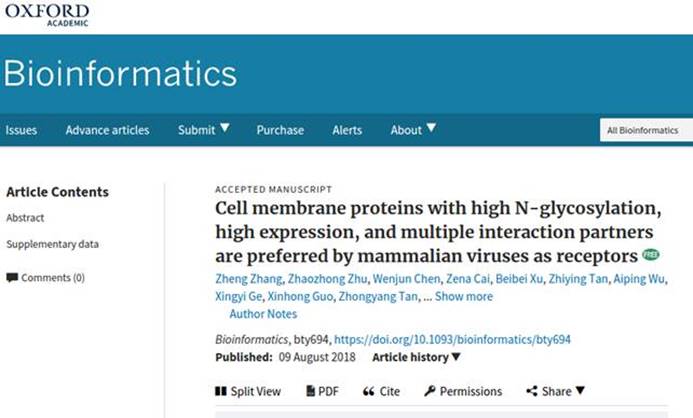This screenshot has height=418, width=693.
Task: Click the green FREE access badge
Action: pos(651,255)
